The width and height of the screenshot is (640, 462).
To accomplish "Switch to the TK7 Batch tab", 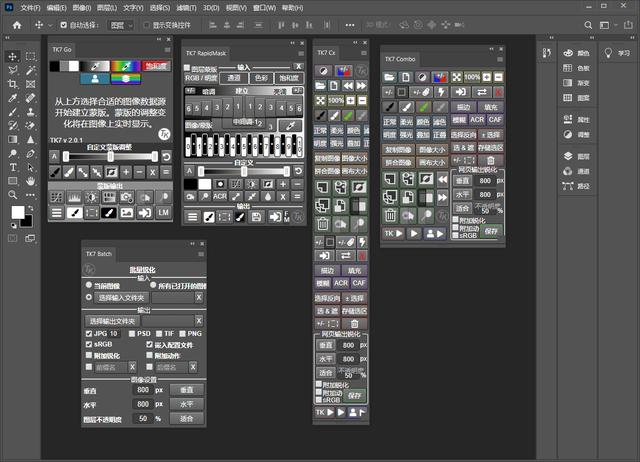I will click(98, 254).
